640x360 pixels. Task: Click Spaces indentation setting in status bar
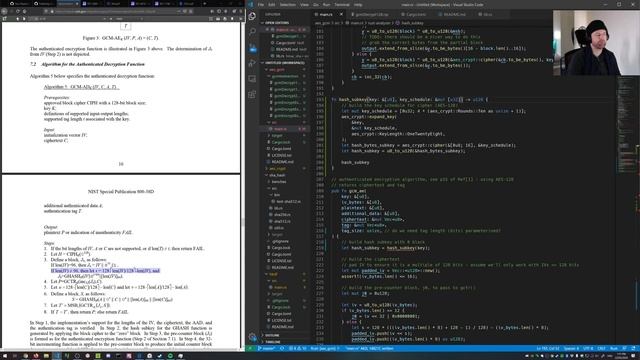click(571, 349)
